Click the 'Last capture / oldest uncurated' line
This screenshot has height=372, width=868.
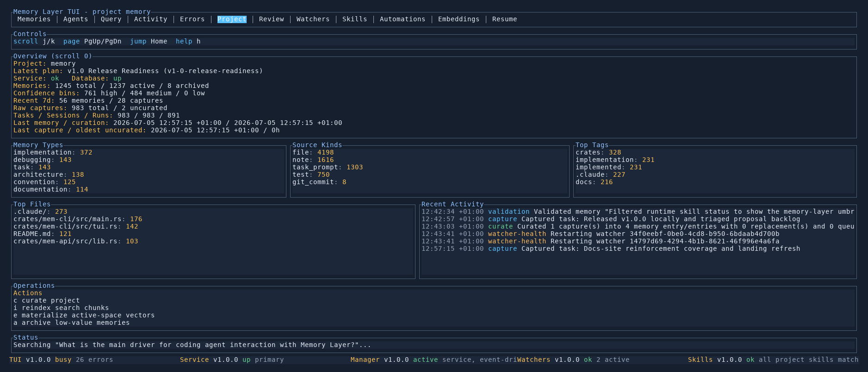click(147, 130)
